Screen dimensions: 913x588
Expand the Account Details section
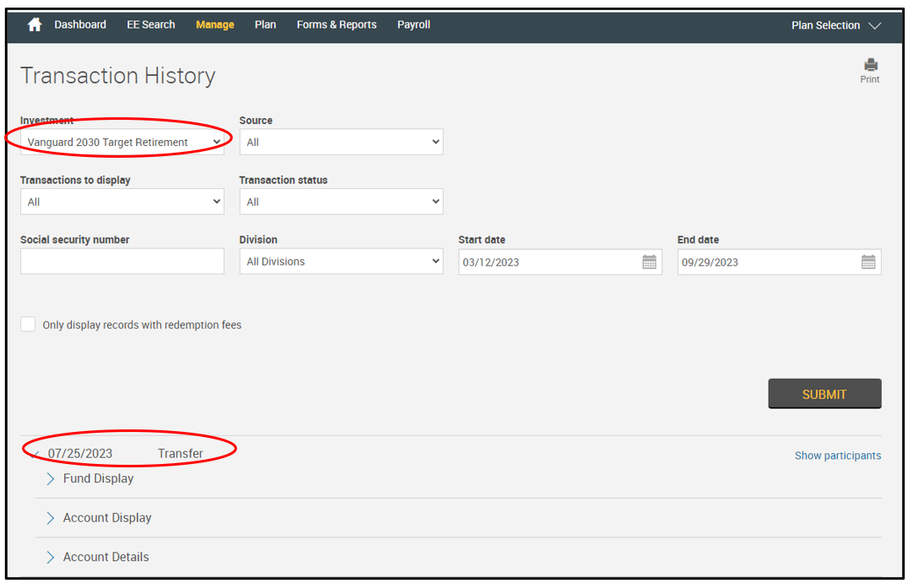click(x=51, y=558)
